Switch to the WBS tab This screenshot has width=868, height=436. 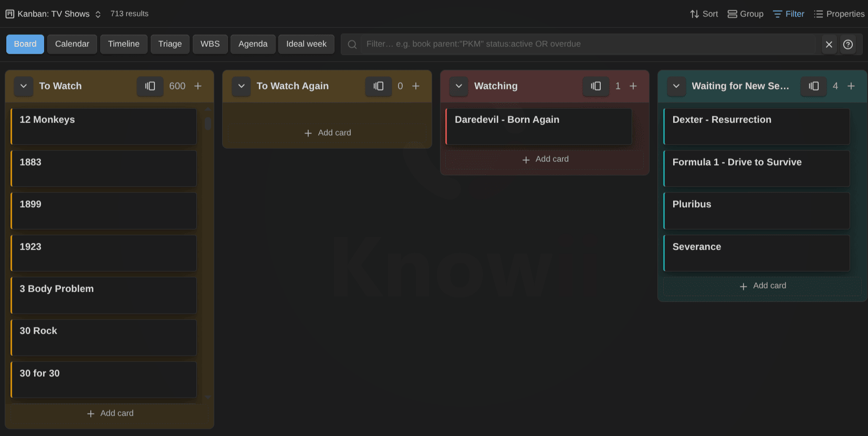click(210, 44)
